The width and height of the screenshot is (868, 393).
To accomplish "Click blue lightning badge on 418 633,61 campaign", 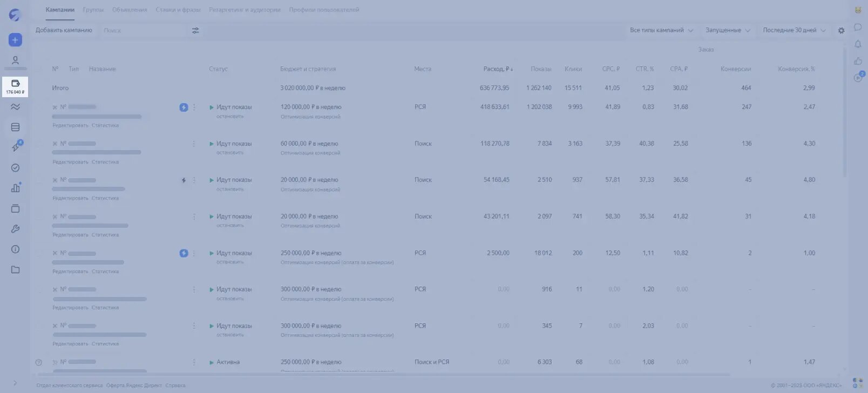I will click(184, 107).
